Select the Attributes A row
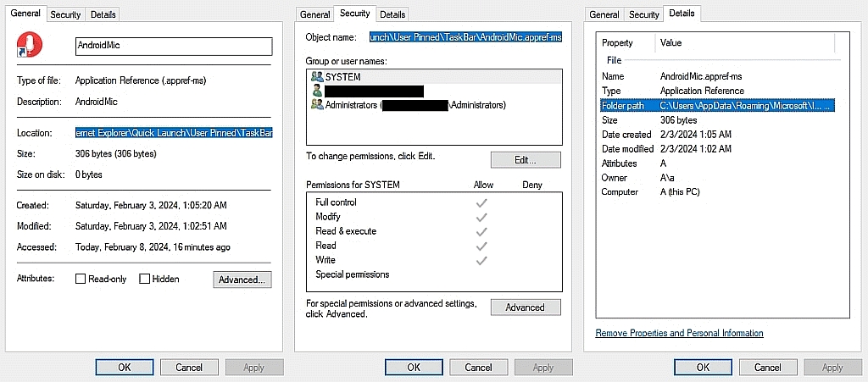868x382 pixels. (717, 163)
